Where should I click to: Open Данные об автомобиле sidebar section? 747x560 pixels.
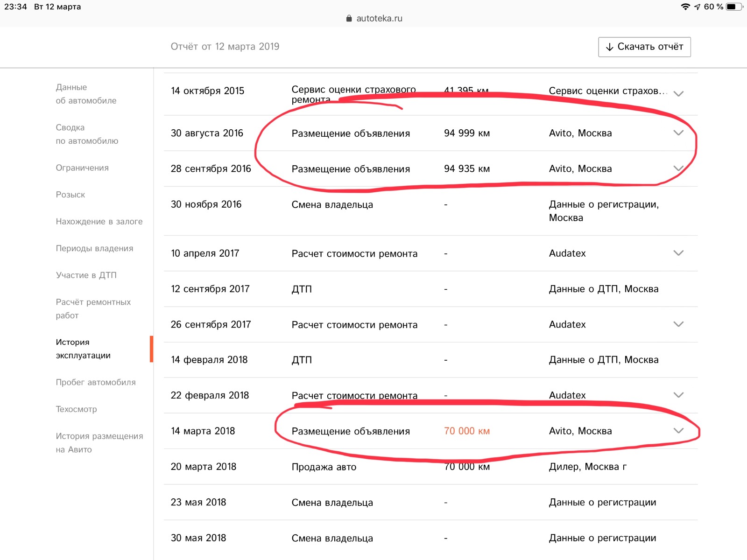(86, 94)
